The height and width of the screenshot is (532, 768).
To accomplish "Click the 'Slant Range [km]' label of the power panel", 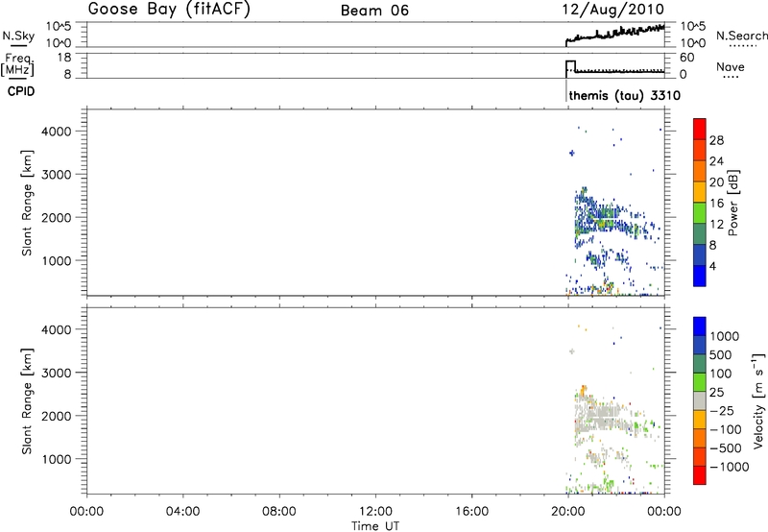I will 27,203.
